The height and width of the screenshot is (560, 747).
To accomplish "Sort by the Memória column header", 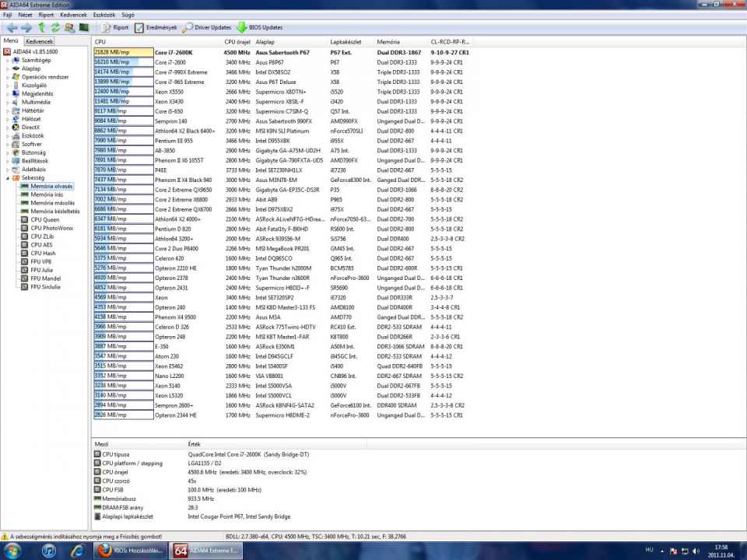I will 402,42.
